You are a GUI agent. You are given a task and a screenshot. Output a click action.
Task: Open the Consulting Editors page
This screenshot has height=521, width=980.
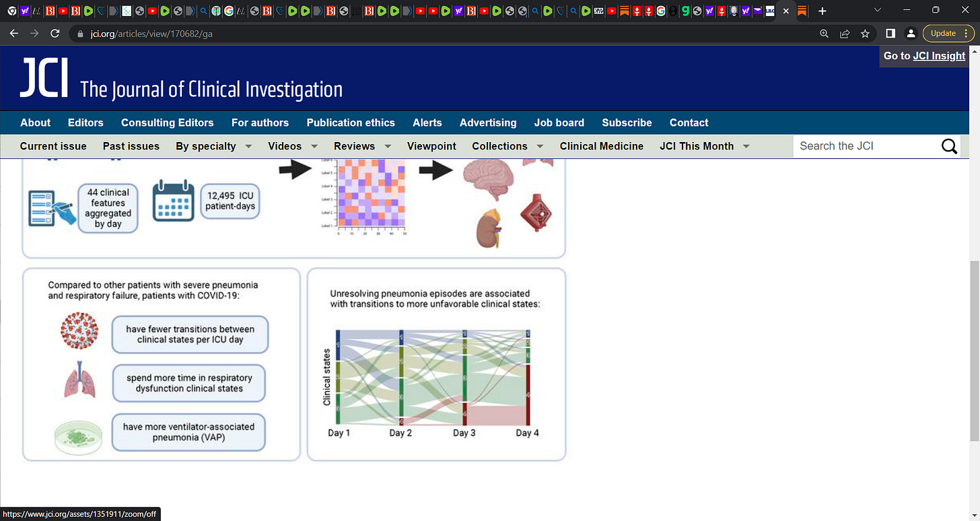coord(167,123)
